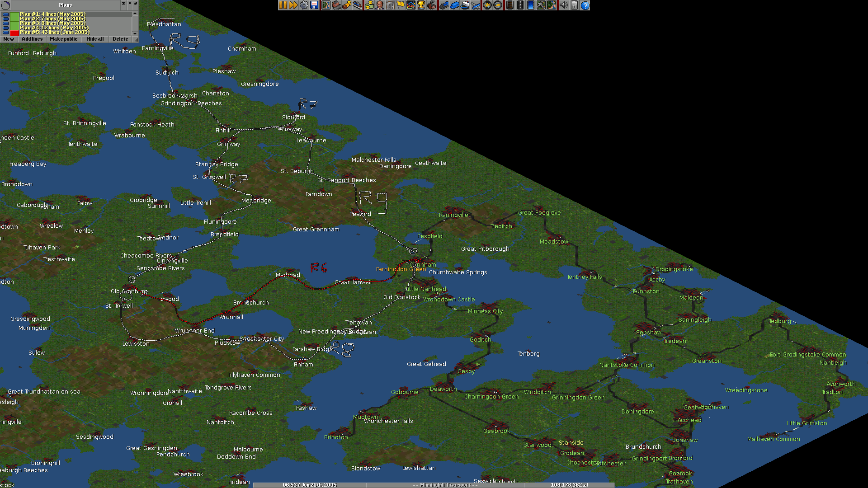The height and width of the screenshot is (488, 868).
Task: Toggle fast forward in the toolbar
Action: (x=293, y=5)
